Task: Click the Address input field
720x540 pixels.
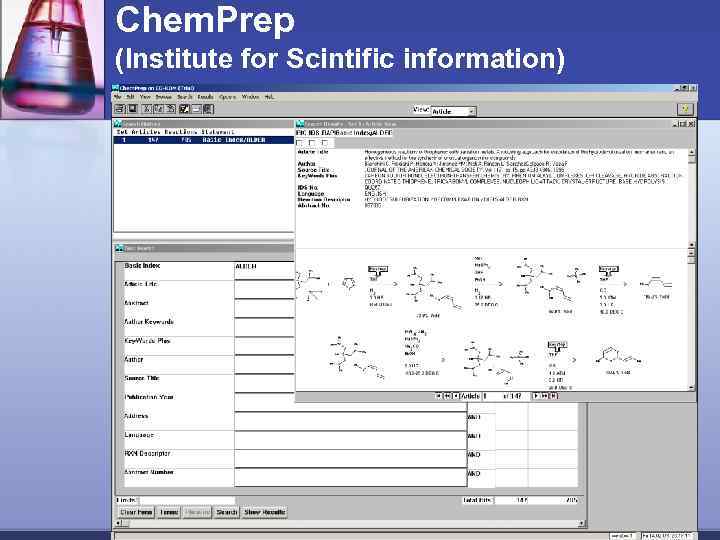Action: (x=350, y=421)
